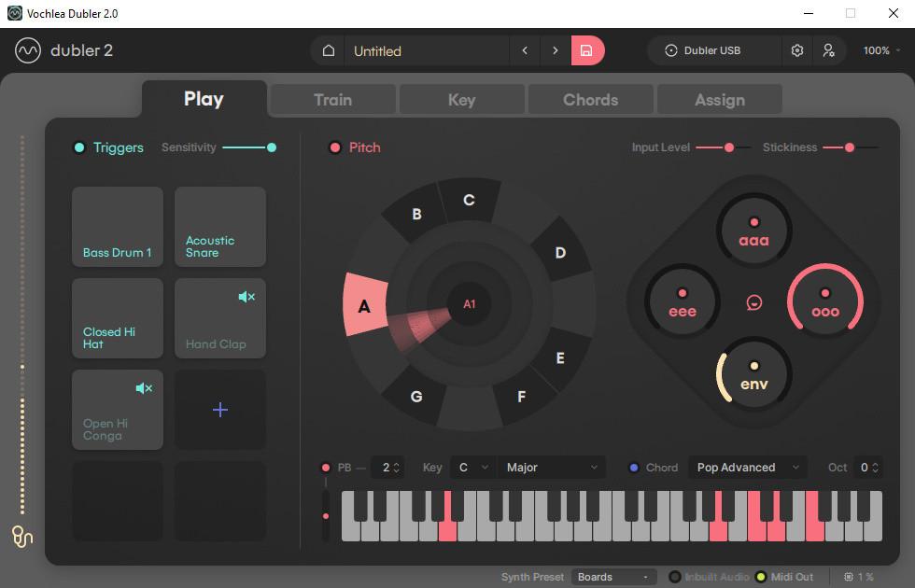Click the smiley face in the vowel pad center
The image size is (915, 588).
point(753,301)
